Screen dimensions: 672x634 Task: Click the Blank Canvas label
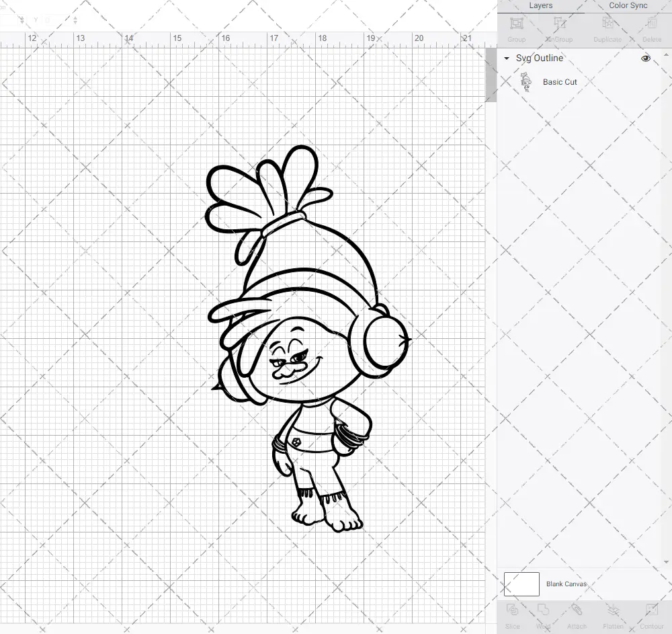(566, 584)
